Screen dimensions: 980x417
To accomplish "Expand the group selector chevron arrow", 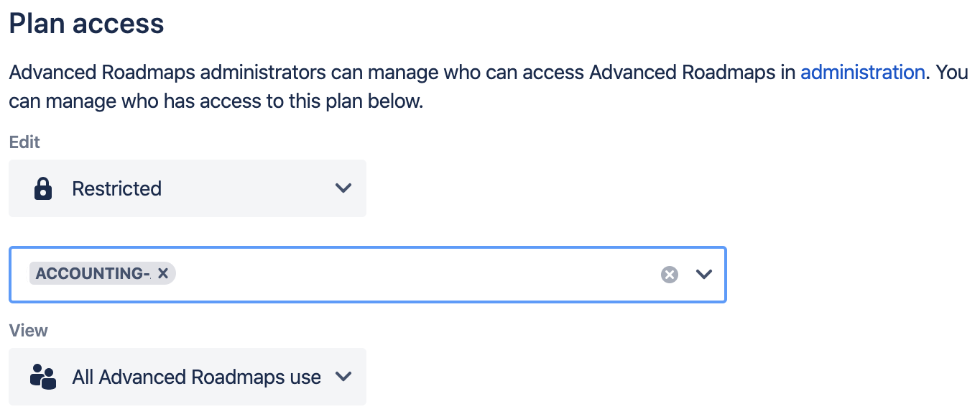I will point(704,274).
